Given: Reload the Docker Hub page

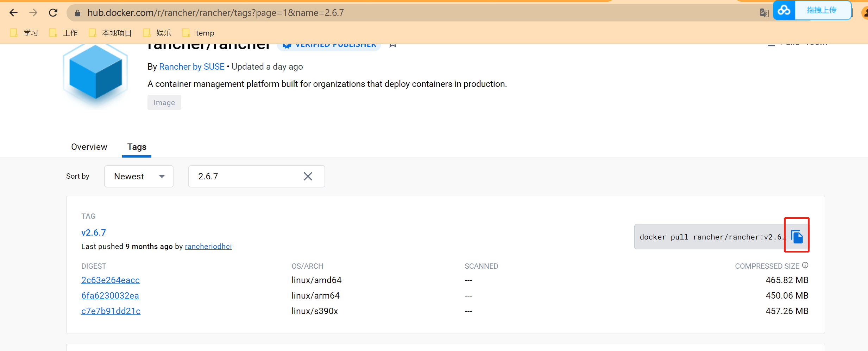Looking at the screenshot, I should [x=53, y=13].
